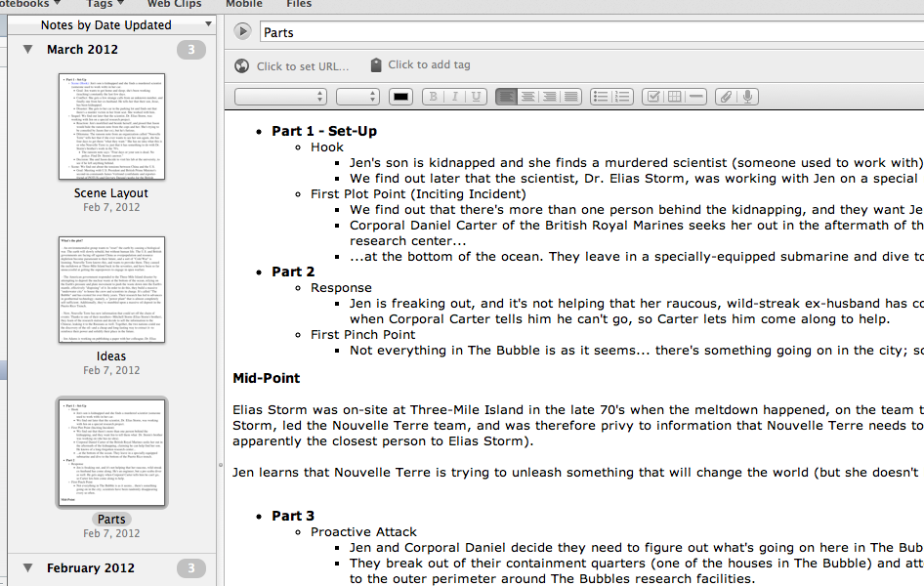924x586 pixels.
Task: Switch to the Files tab
Action: [x=299, y=4]
